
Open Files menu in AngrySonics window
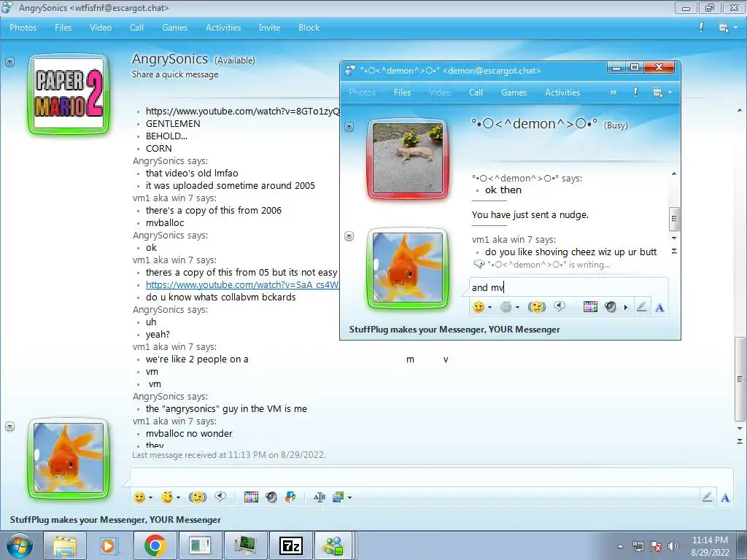point(63,28)
